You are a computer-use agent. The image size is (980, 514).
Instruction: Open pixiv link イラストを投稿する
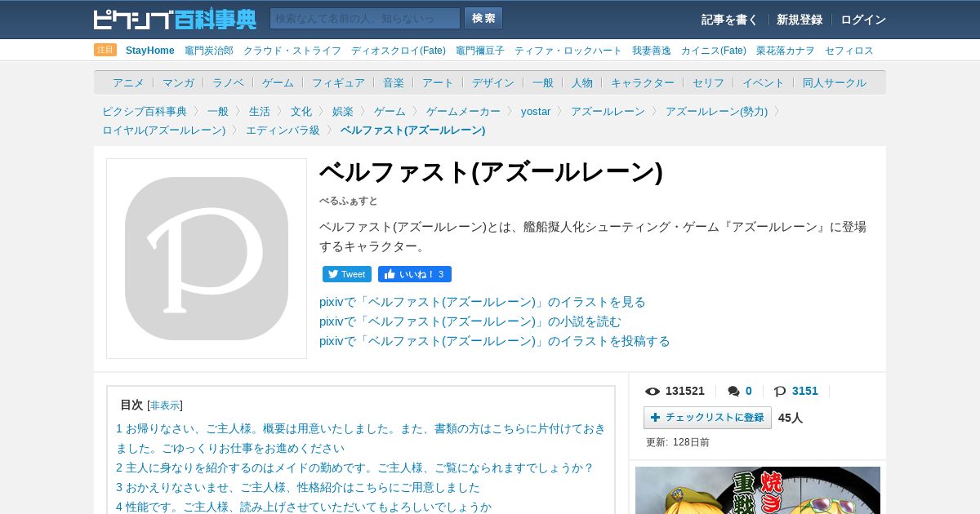tap(495, 341)
